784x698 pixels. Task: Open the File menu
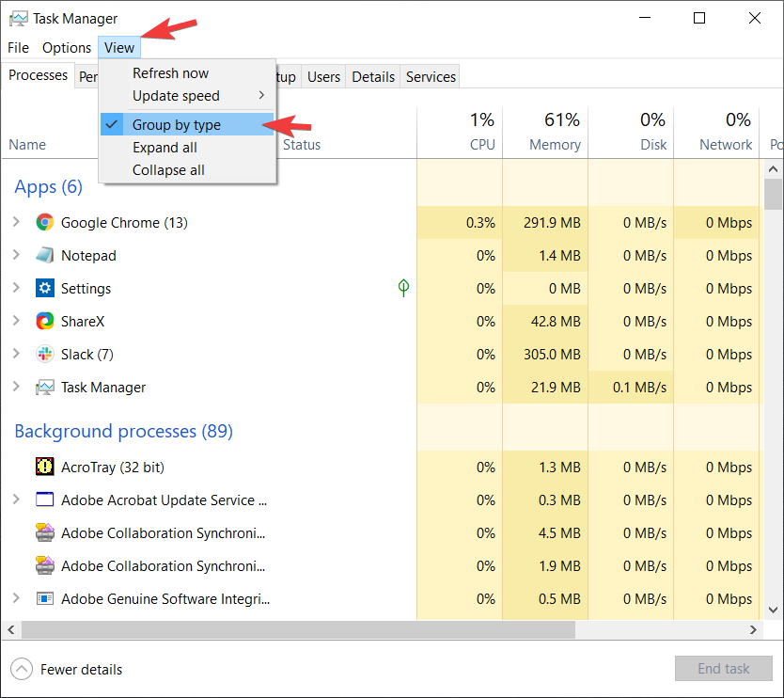tap(18, 48)
